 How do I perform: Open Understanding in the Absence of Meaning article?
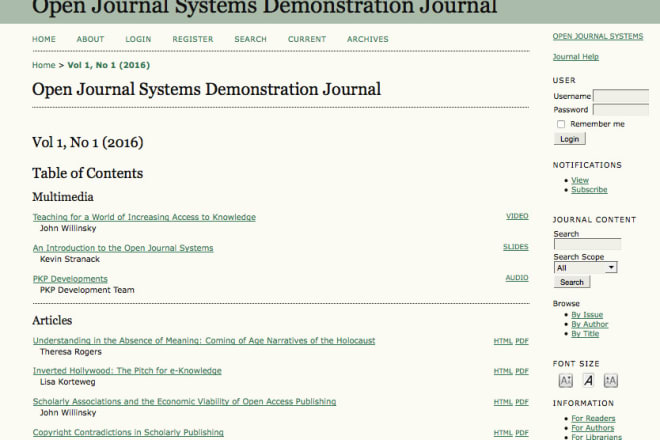pos(204,341)
